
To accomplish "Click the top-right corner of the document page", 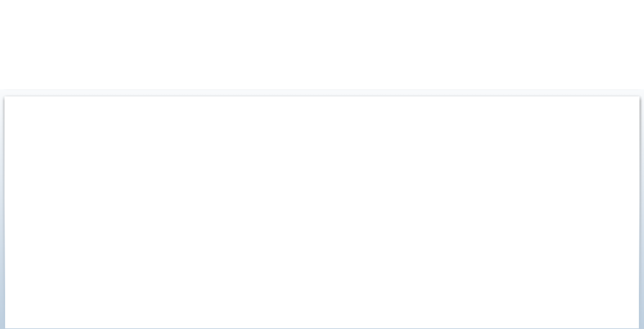I will pos(639,97).
